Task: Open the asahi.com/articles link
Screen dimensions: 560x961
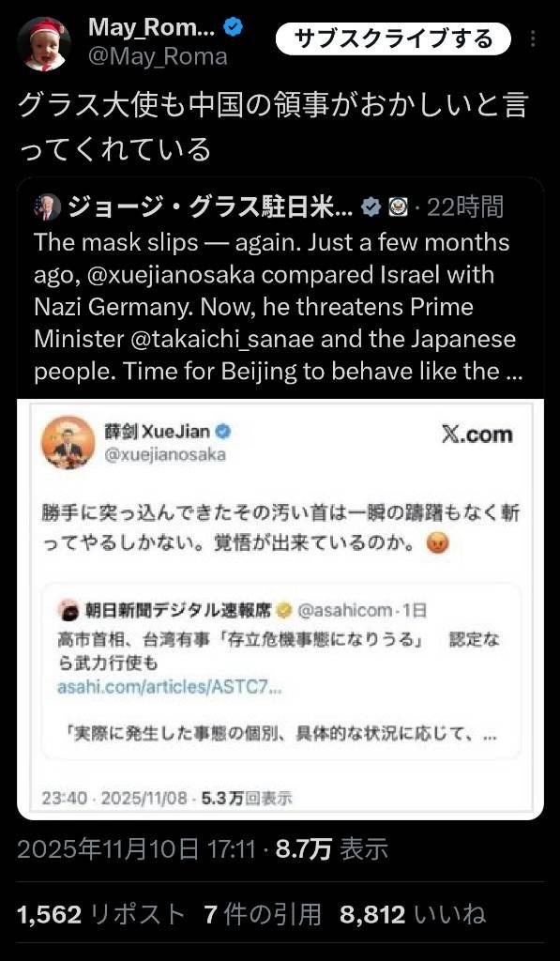Action: 170,687
